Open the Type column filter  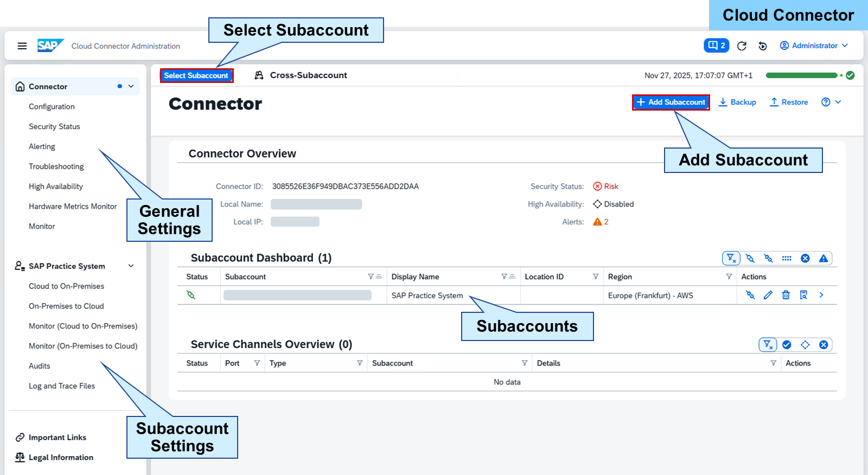(360, 363)
